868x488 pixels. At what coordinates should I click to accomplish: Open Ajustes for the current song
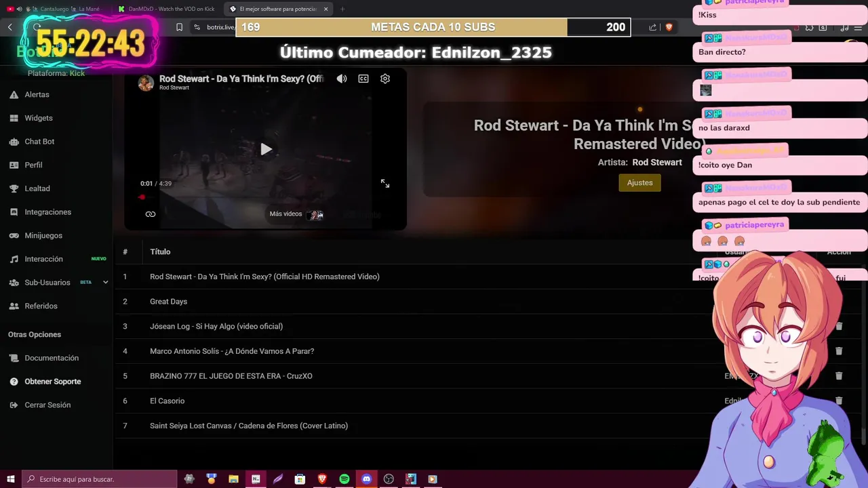(639, 182)
